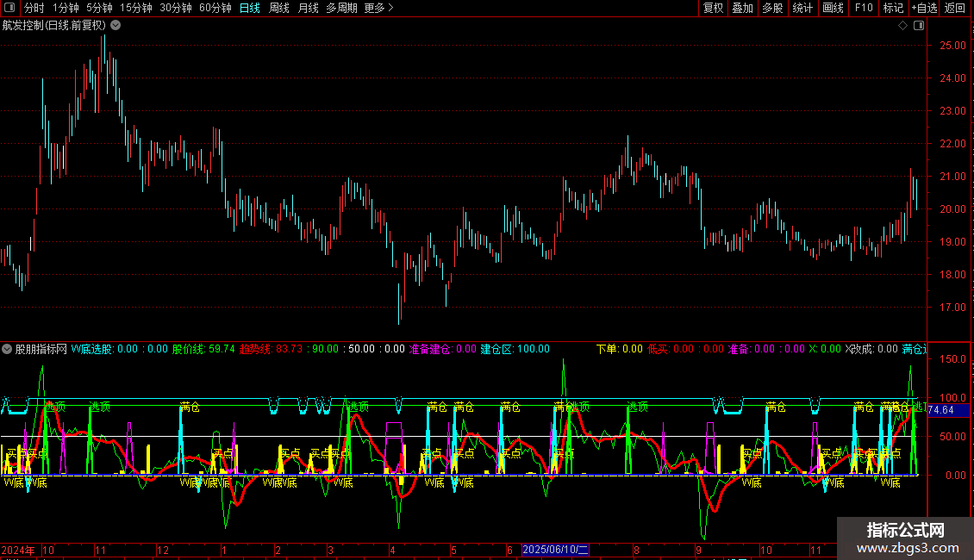This screenshot has width=974, height=560.
Task: Open the 更多 periods expander
Action: tap(378, 8)
